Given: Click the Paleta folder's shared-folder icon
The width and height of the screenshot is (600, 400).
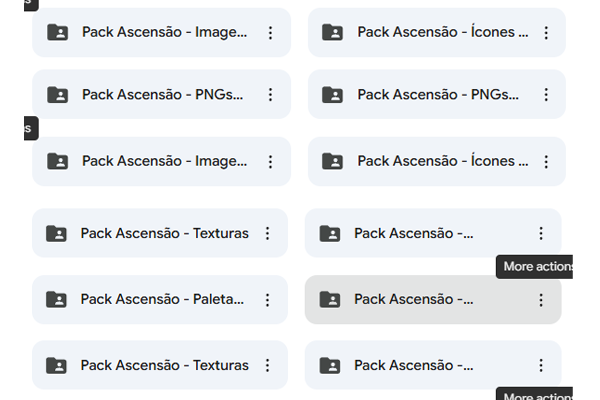Looking at the screenshot, I should [57, 299].
